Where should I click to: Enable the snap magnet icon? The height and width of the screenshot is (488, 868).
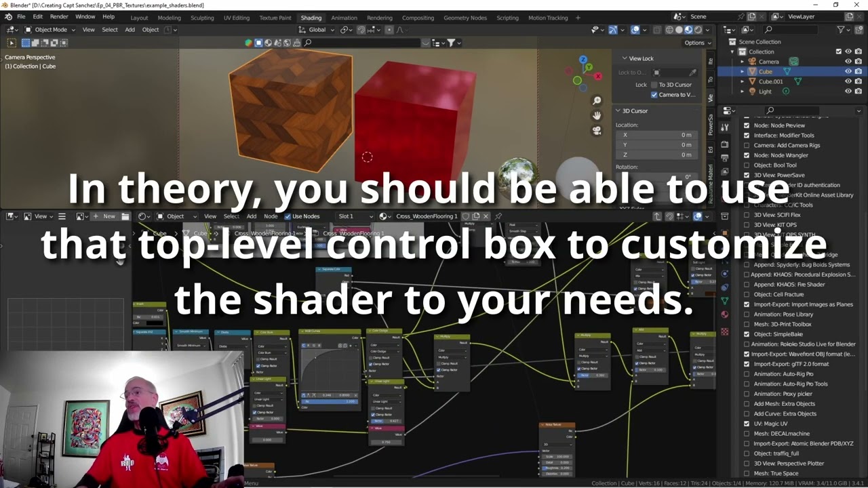coord(361,30)
